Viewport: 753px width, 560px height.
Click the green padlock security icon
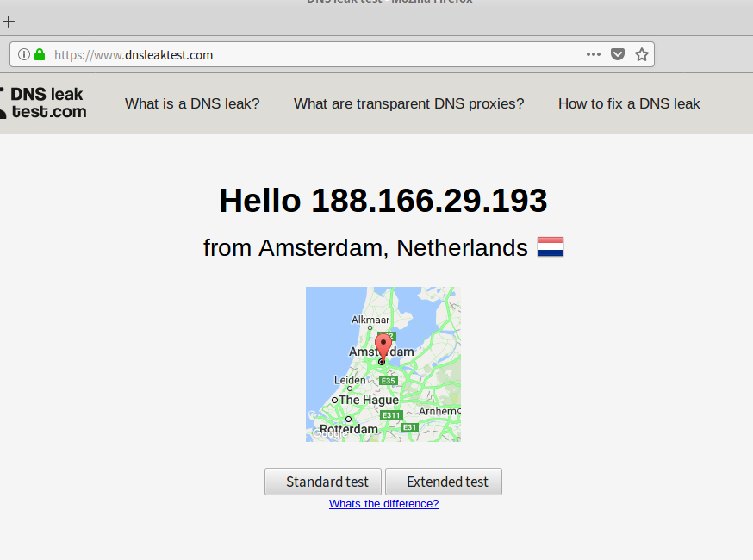[39, 54]
